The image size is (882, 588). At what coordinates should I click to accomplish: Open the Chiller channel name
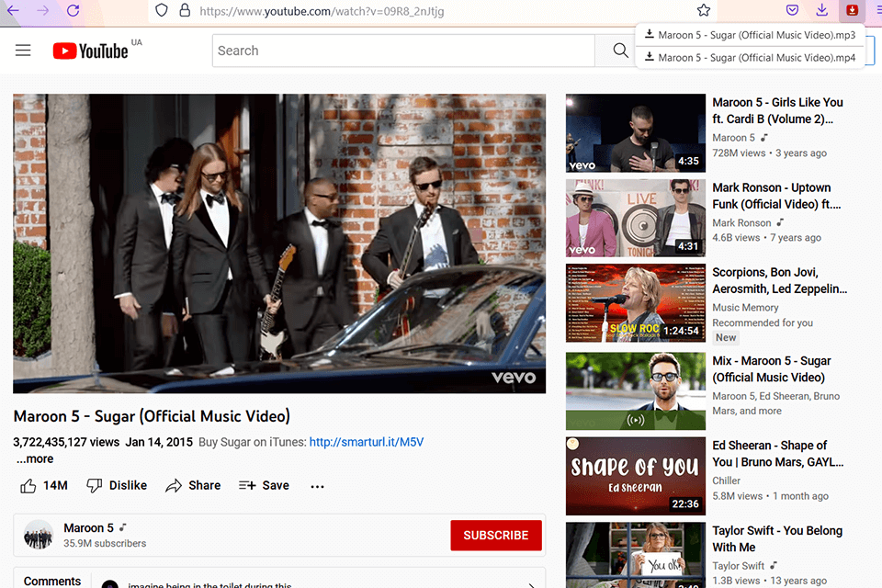point(726,481)
